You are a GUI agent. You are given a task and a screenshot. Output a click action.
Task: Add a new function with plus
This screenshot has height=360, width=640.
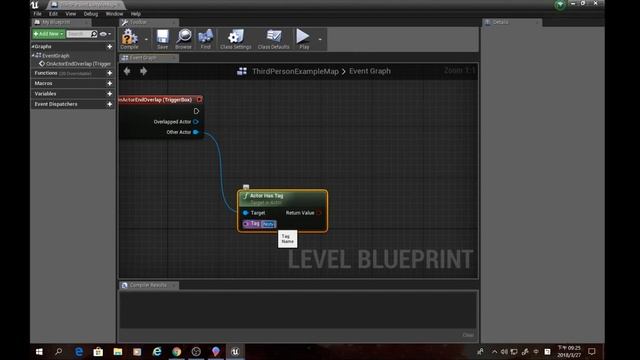tap(109, 73)
